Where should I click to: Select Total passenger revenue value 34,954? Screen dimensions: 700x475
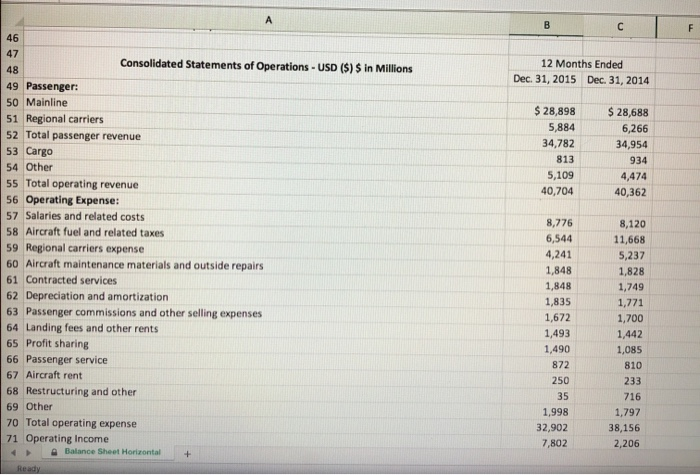coord(631,145)
